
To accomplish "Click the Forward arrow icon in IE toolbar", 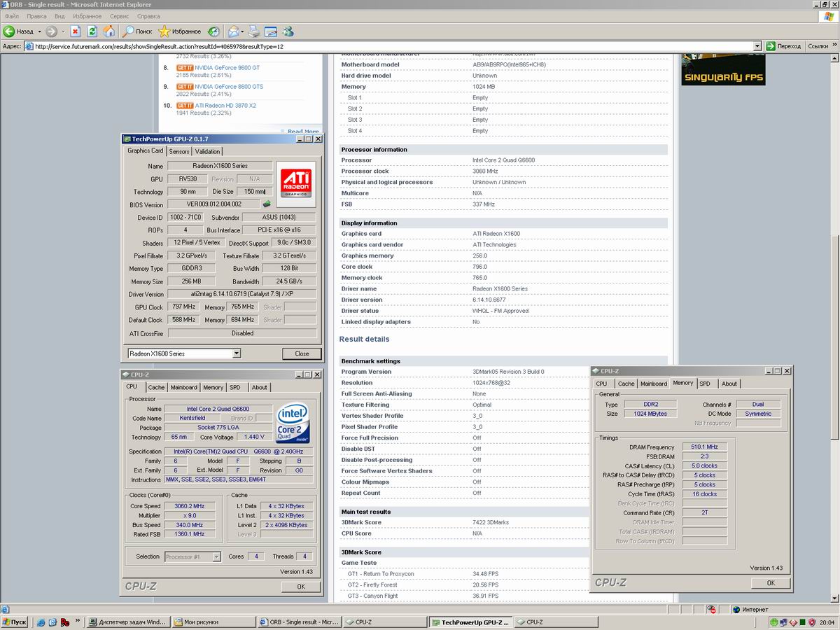I will pyautogui.click(x=52, y=31).
